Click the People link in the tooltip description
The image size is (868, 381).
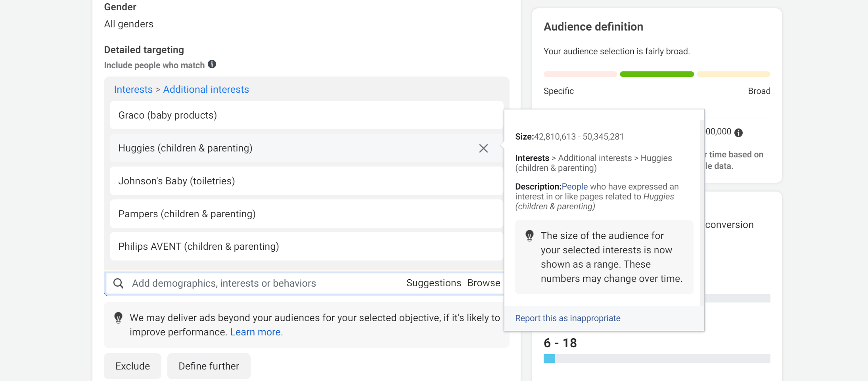(x=575, y=186)
